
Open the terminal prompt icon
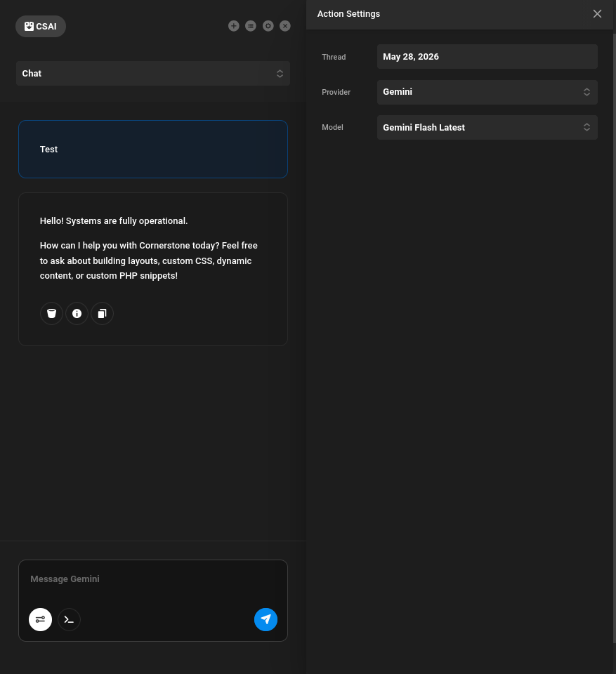(70, 619)
